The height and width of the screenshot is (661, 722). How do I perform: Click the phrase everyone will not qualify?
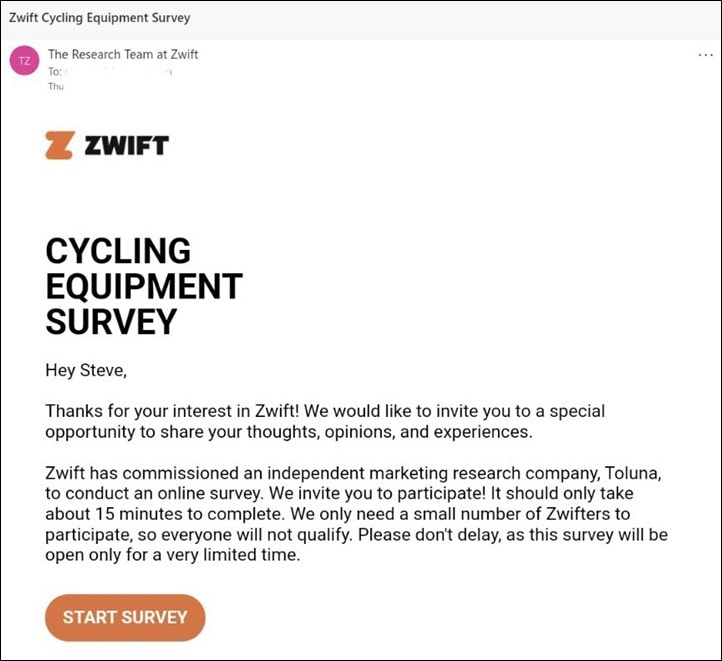256,535
